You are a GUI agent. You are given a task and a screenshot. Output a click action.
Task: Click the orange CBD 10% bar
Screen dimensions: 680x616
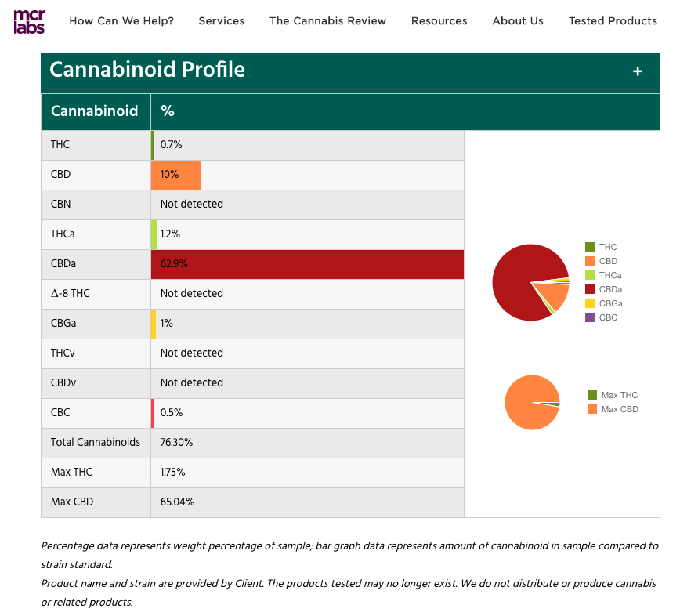tap(175, 175)
